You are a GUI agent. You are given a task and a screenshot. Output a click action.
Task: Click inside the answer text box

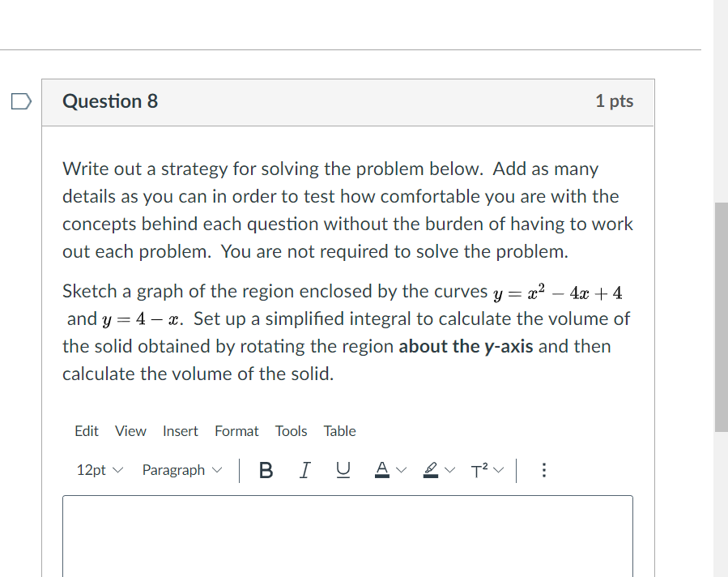[x=347, y=535]
